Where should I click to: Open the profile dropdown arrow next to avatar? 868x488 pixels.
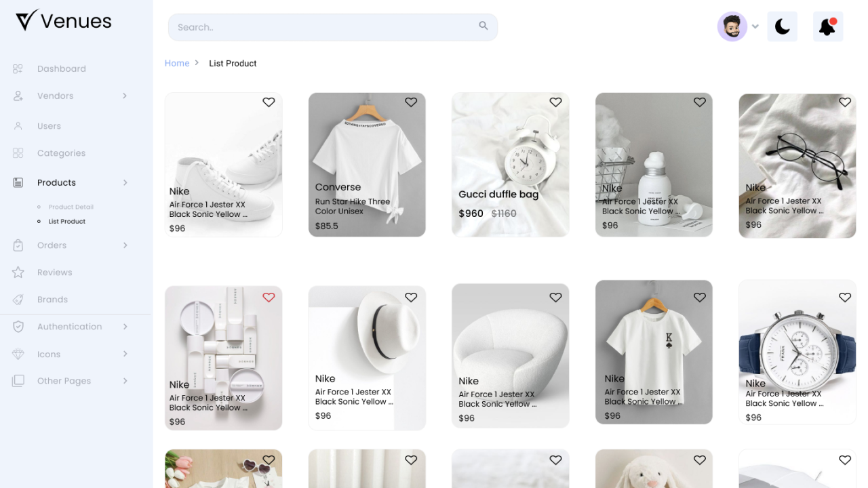(x=755, y=27)
